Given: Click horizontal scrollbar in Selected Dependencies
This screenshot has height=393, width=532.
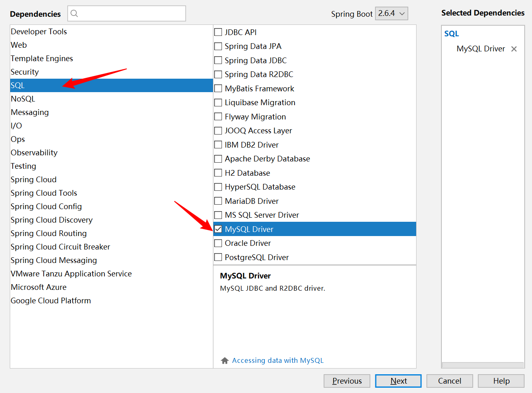Looking at the screenshot, I should (x=483, y=365).
